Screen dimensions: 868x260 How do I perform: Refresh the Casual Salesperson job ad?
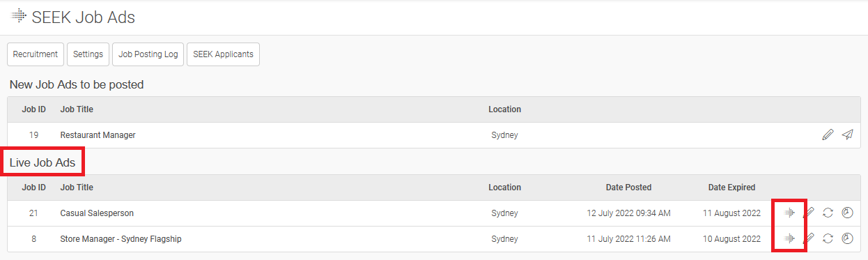[x=828, y=213]
